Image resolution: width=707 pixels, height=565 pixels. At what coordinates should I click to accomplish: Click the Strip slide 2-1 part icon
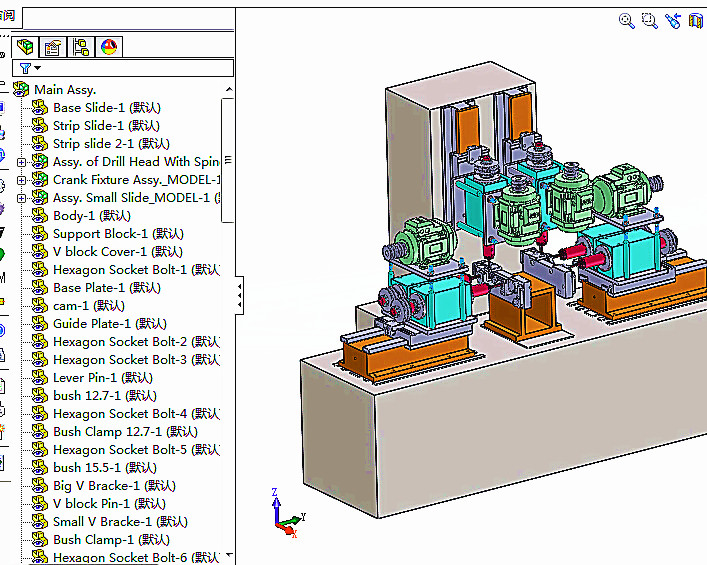pyautogui.click(x=40, y=143)
